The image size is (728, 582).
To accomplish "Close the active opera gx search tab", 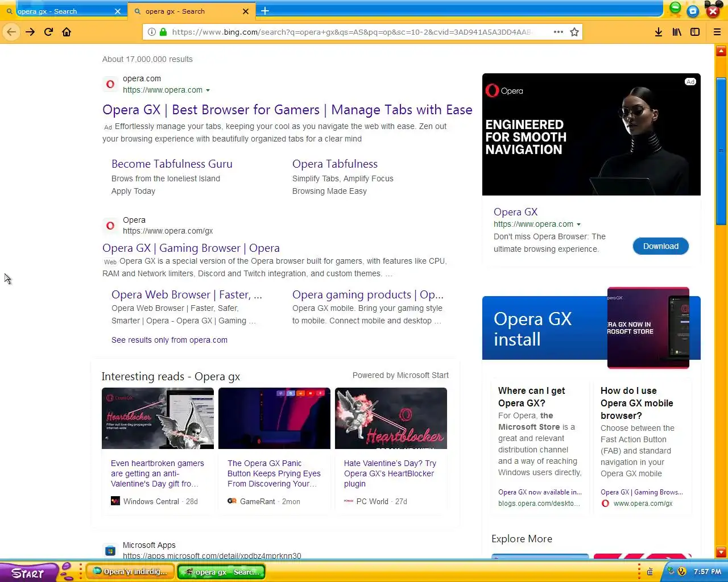I will (246, 11).
